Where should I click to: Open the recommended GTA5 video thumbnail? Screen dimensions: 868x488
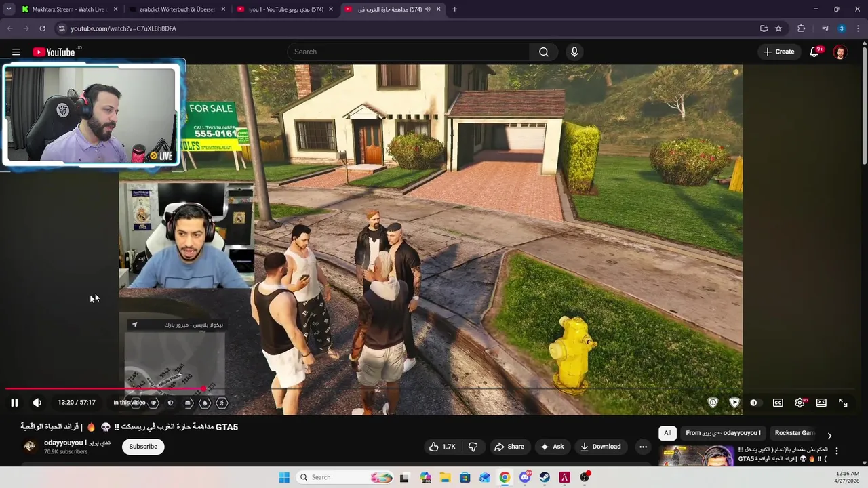coord(696,456)
